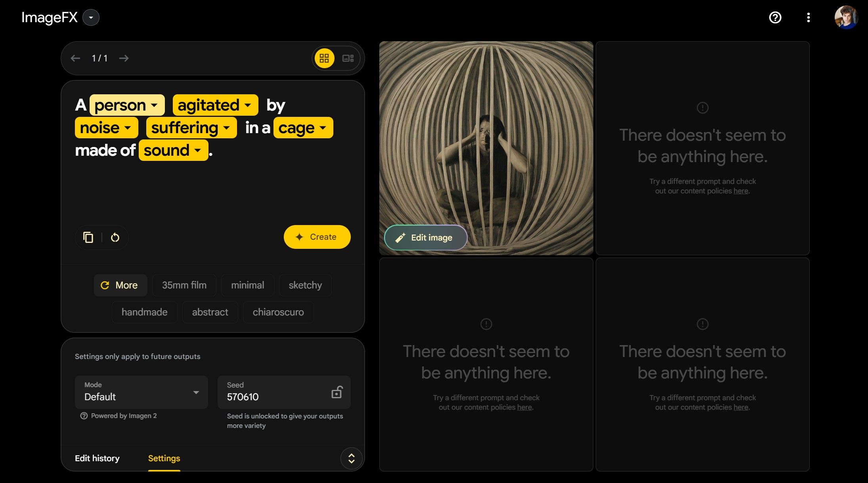Select the chiaroscuro style option
Image resolution: width=868 pixels, height=483 pixels.
(x=278, y=312)
